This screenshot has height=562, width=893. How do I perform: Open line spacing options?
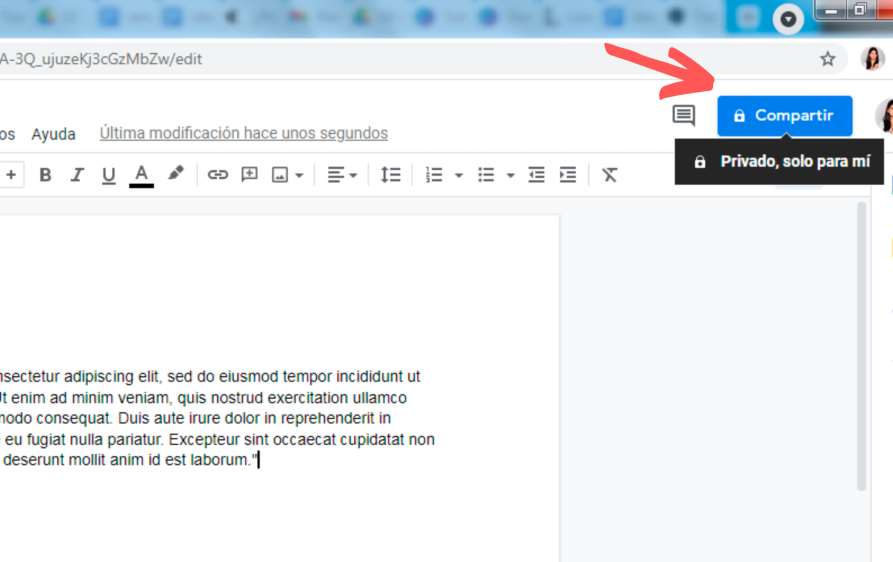[390, 175]
